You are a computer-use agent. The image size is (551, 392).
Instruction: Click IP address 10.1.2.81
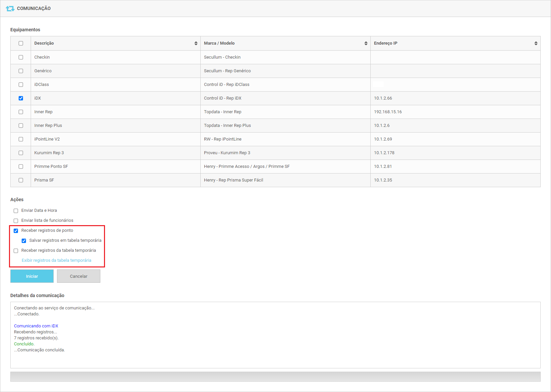tap(383, 167)
